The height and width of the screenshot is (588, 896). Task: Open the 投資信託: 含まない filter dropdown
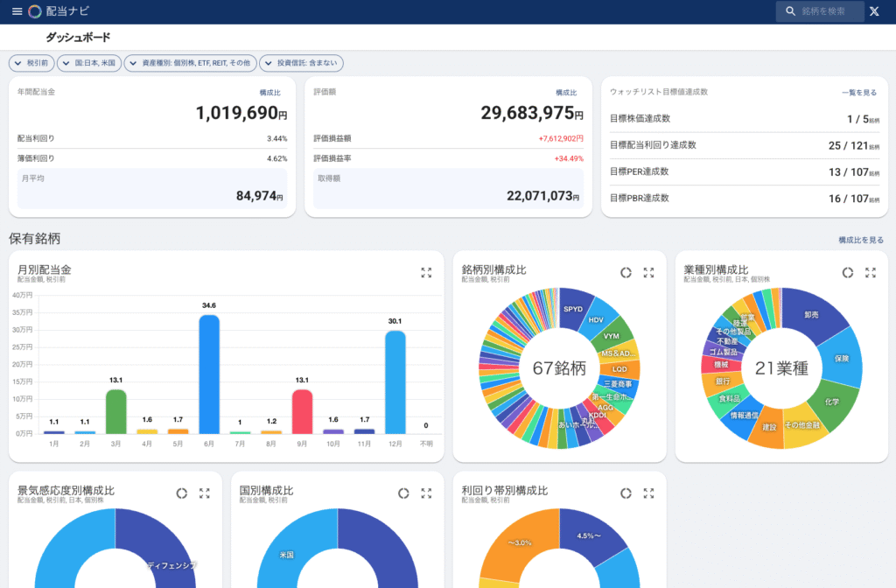point(301,63)
